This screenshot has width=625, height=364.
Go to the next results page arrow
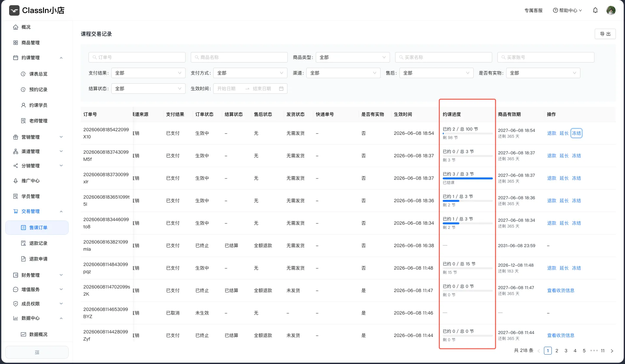click(x=612, y=351)
